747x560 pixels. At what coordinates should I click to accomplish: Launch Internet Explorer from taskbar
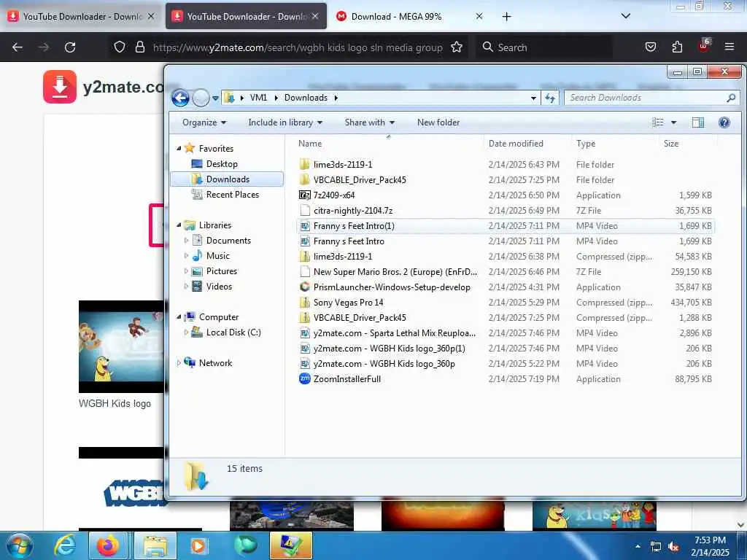[65, 545]
